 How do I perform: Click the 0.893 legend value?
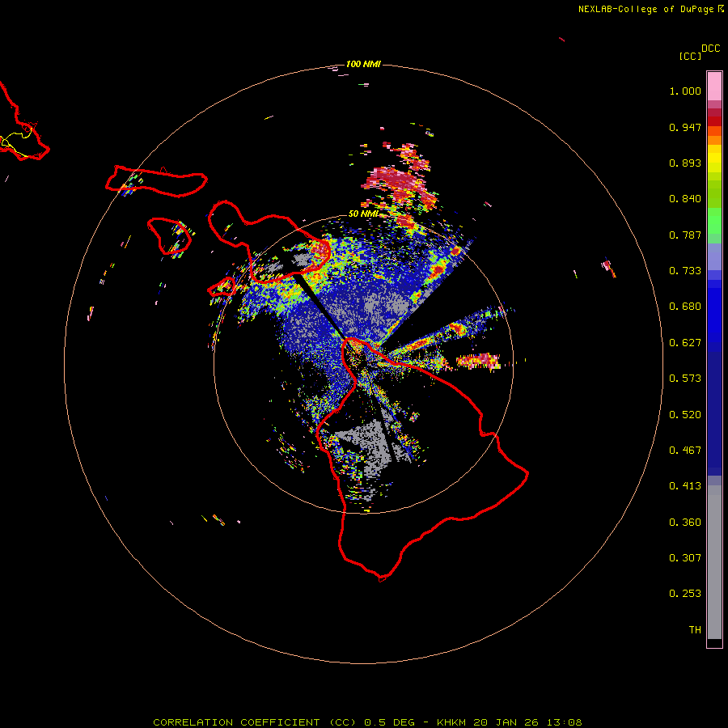[685, 163]
